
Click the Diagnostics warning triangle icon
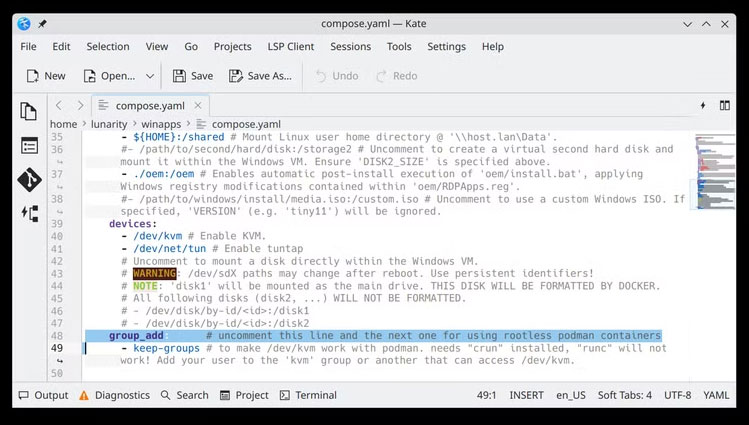[x=84, y=395]
